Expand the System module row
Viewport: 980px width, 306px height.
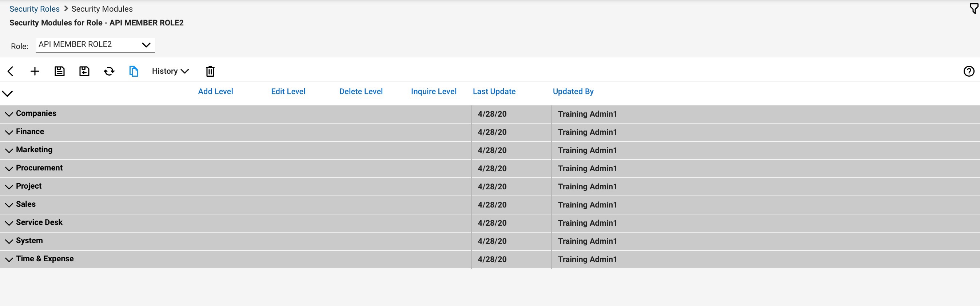9,241
